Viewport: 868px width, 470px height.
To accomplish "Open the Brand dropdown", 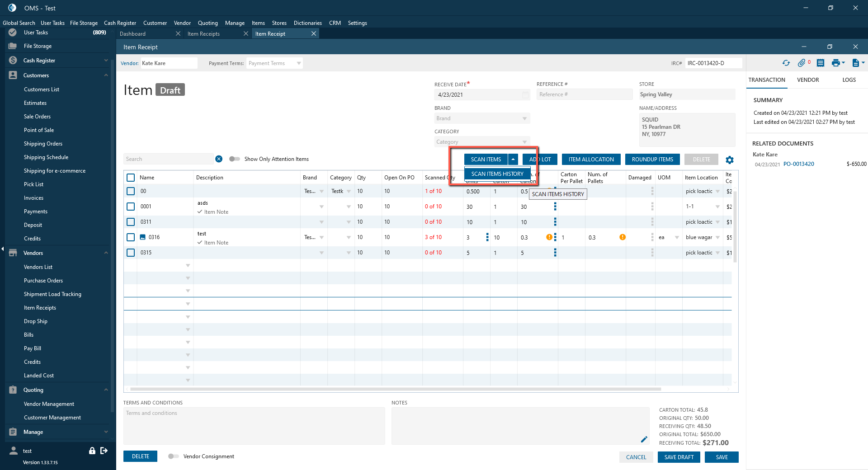I will coord(481,118).
